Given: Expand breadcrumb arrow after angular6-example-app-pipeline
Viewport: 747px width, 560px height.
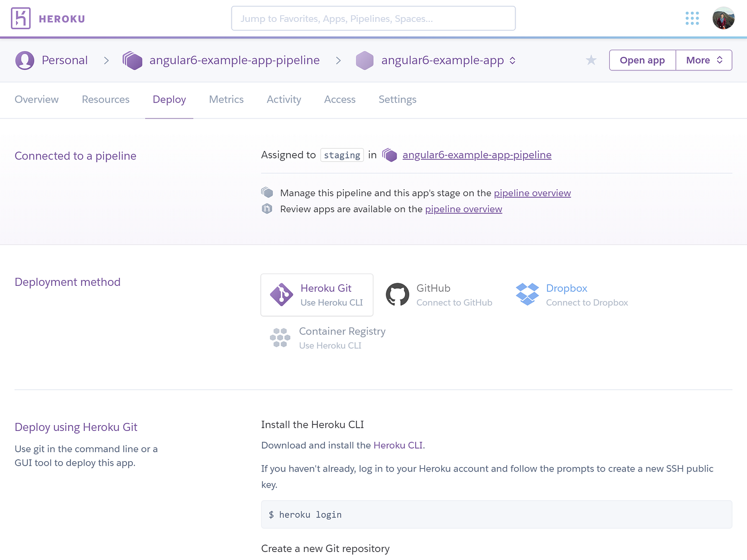Looking at the screenshot, I should pos(338,60).
